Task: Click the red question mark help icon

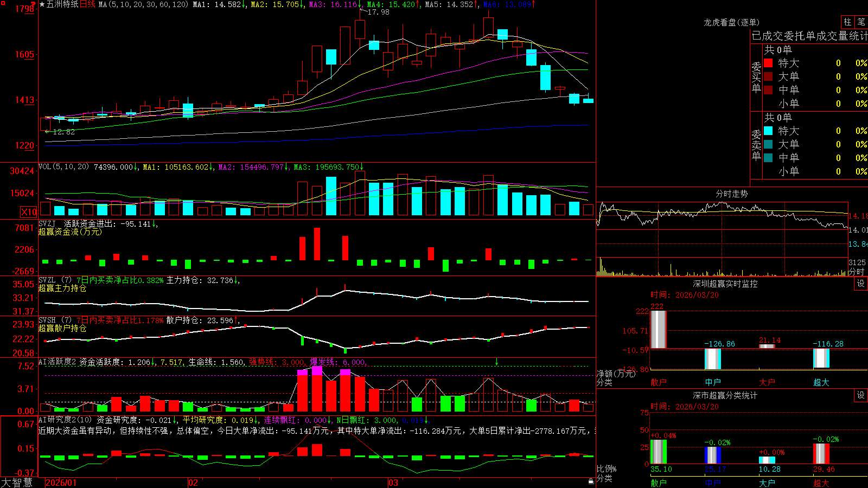Action: [x=33, y=4]
